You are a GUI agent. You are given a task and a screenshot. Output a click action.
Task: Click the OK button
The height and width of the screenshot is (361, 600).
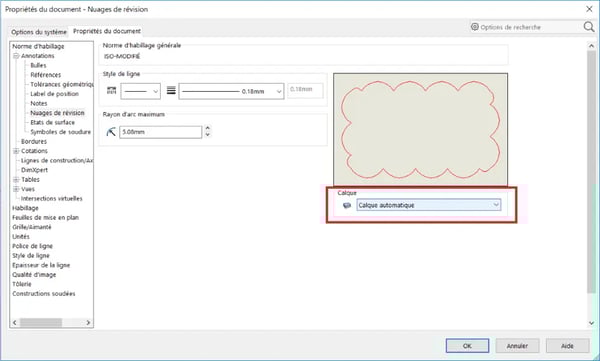[467, 346]
